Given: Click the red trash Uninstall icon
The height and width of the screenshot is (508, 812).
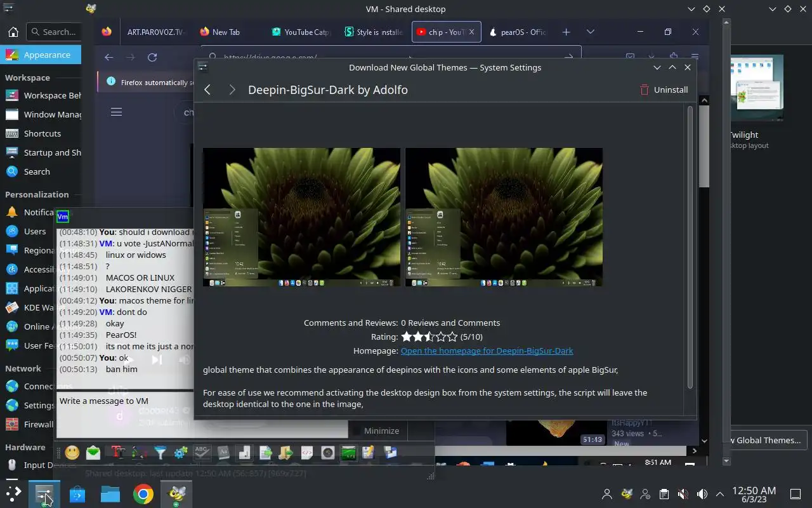Looking at the screenshot, I should [645, 90].
